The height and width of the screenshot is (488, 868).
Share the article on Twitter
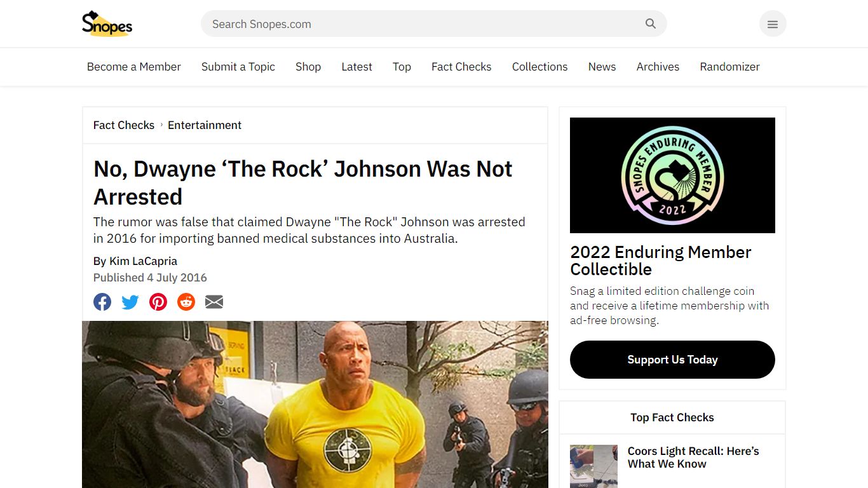click(x=130, y=302)
